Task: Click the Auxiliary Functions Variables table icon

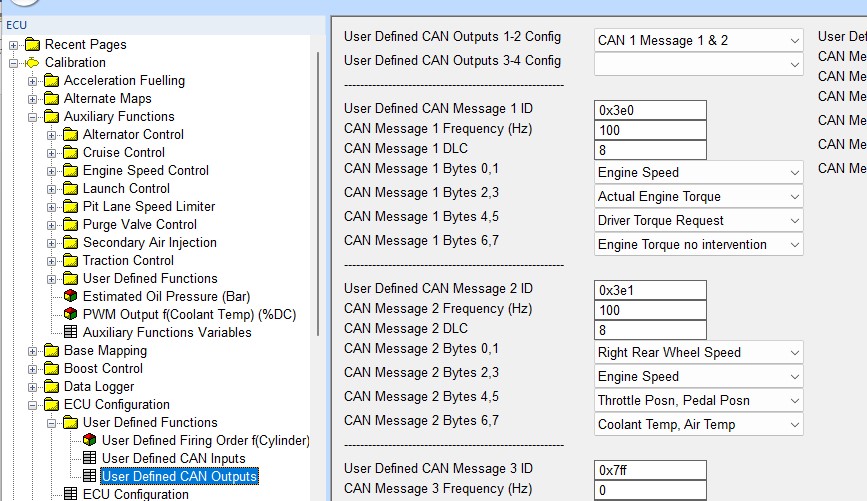Action: coord(71,333)
